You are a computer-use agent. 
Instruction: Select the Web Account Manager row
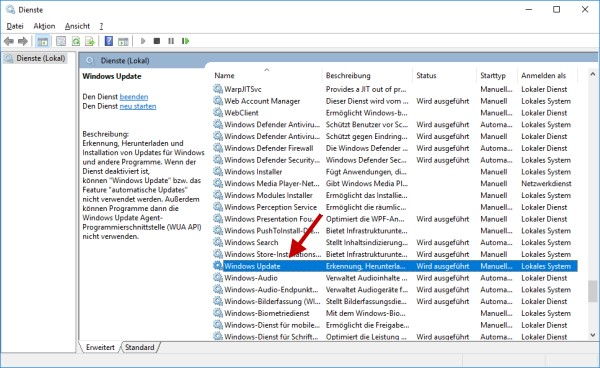click(x=395, y=101)
